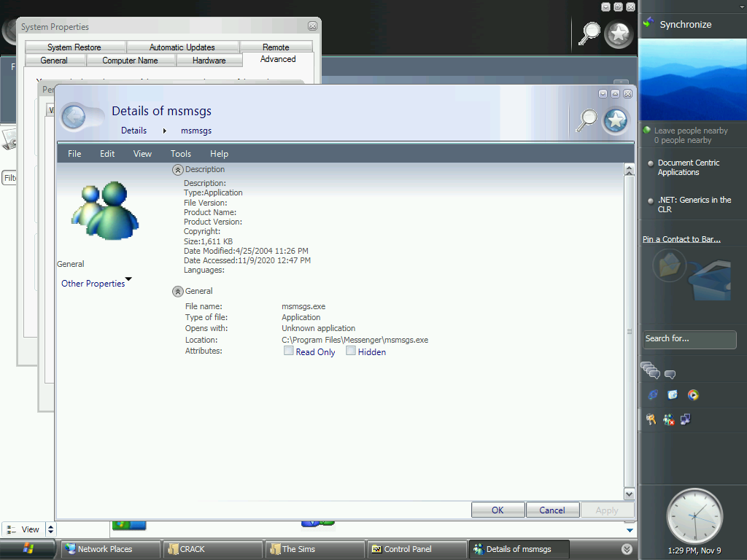Click the Pin a Contact to Bar link
Viewport: 747px width, 560px height.
click(681, 239)
